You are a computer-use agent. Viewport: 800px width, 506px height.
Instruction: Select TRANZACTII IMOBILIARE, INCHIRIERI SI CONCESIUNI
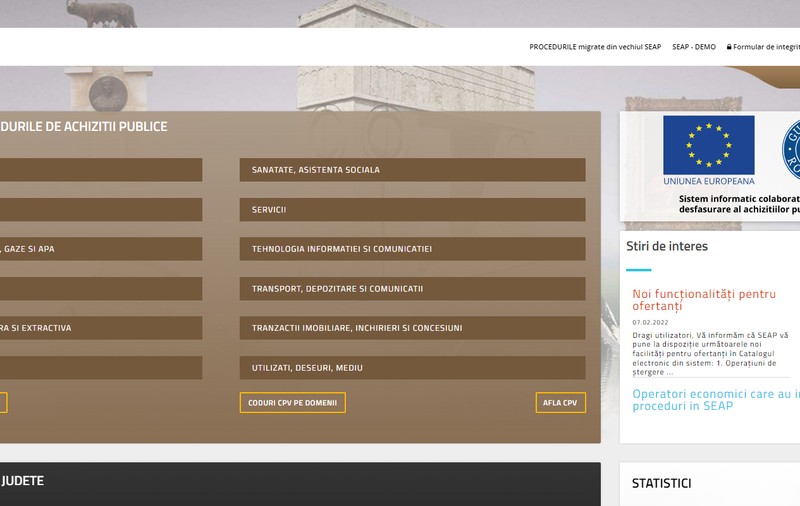pos(412,328)
